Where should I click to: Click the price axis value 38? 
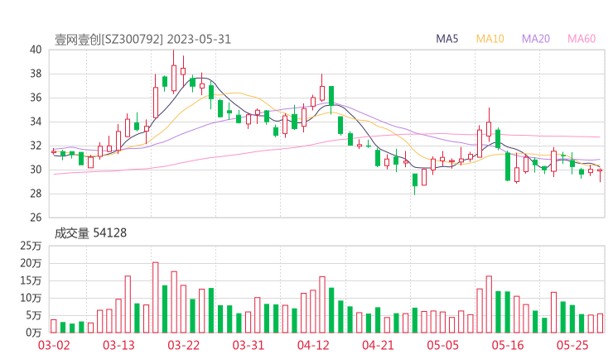tap(36, 74)
